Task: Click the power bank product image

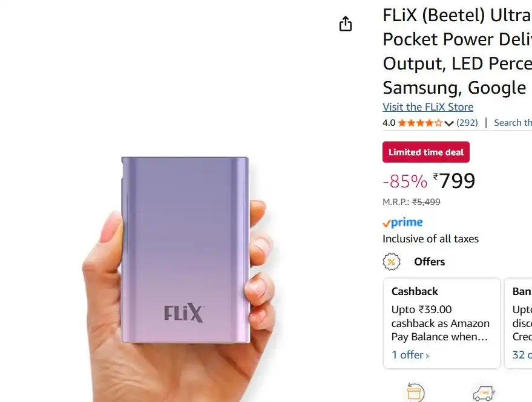Action: pos(182,254)
